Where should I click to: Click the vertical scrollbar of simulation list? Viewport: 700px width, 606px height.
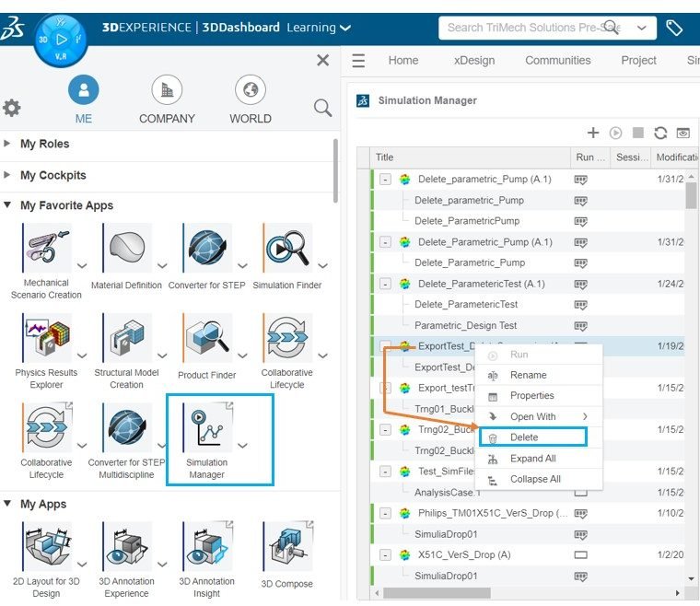pyautogui.click(x=691, y=195)
